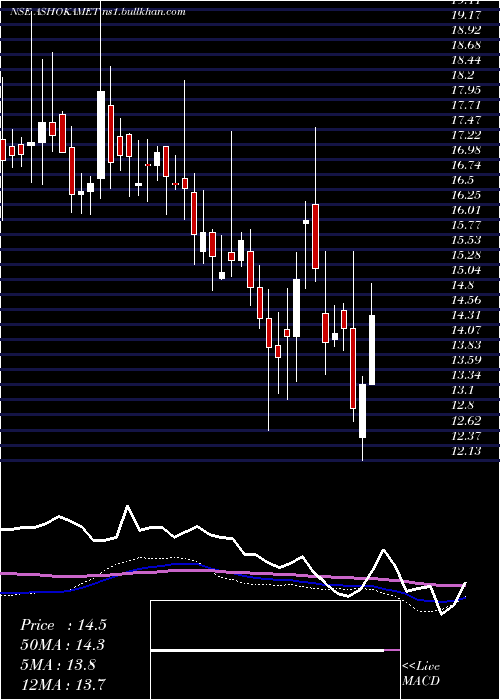The width and height of the screenshot is (500, 700).
Task: Click the tallest white candlestick near 17.95
Action: 101,135
